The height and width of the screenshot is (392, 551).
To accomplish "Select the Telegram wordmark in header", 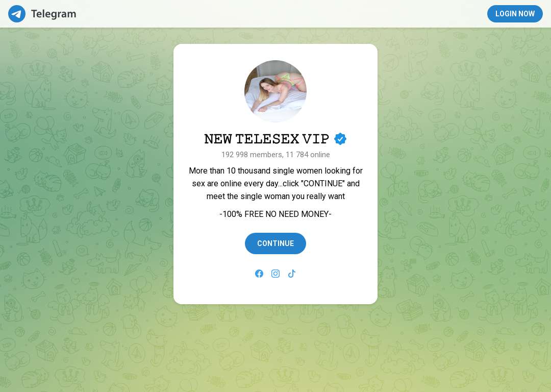I will pyautogui.click(x=54, y=14).
